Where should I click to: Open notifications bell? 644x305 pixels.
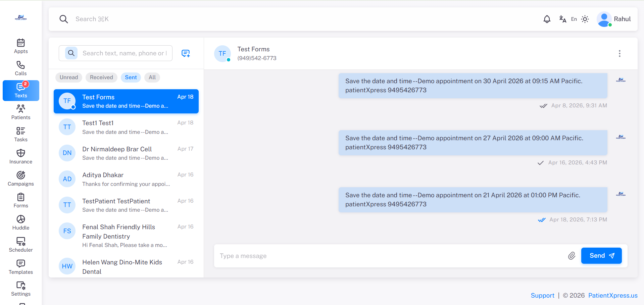[x=547, y=19]
